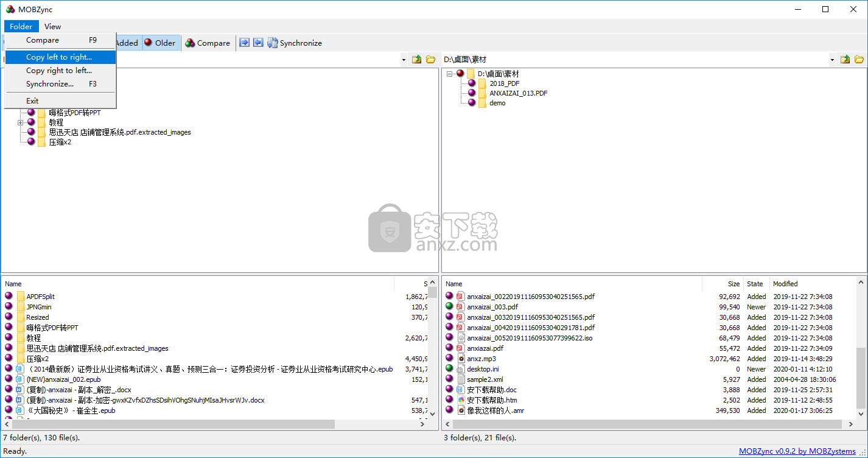Click the Compare toolbar button with colored balls
868x458 pixels.
[x=208, y=43]
